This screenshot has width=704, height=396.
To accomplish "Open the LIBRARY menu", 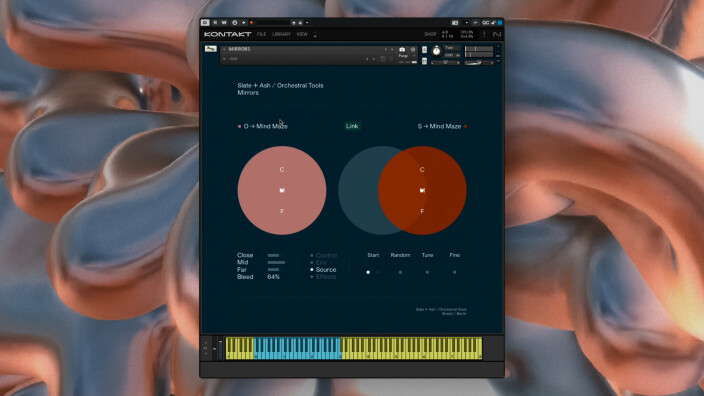I will (x=282, y=34).
